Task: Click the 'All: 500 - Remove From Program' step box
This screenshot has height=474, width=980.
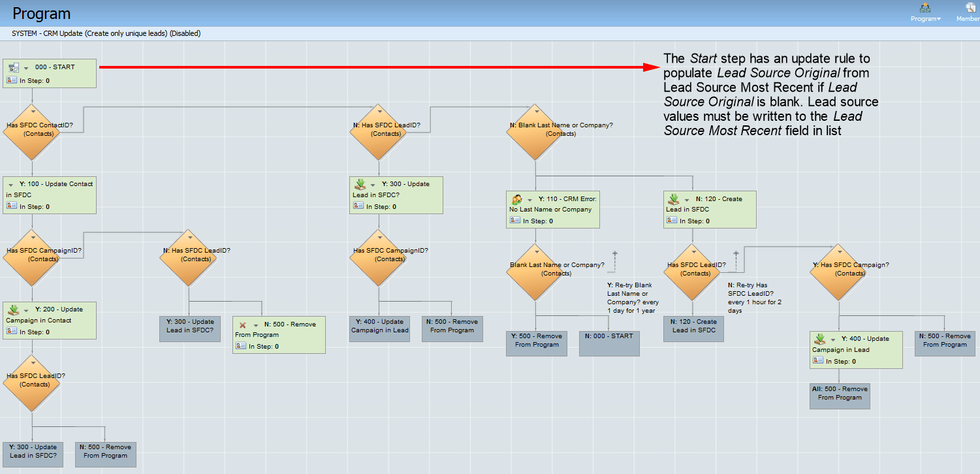Action: coord(840,396)
